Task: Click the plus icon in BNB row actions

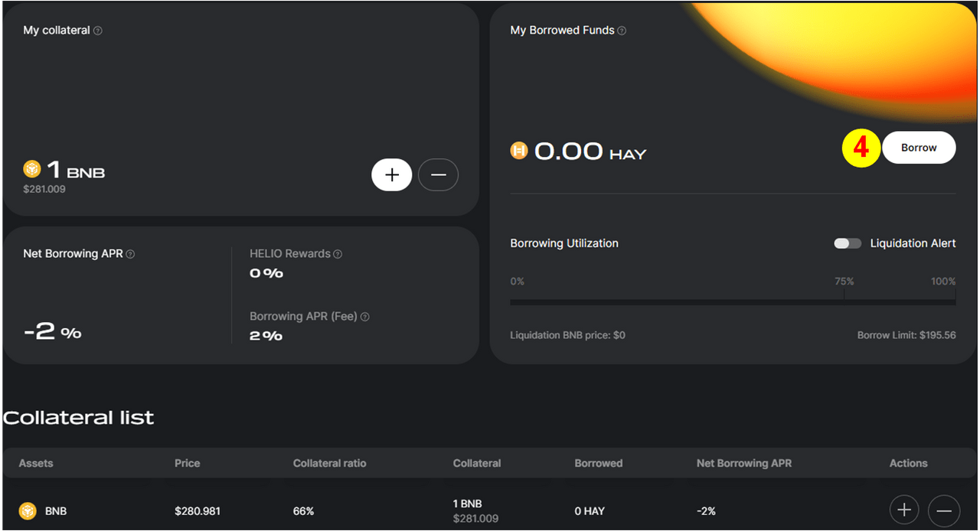Action: (x=904, y=510)
